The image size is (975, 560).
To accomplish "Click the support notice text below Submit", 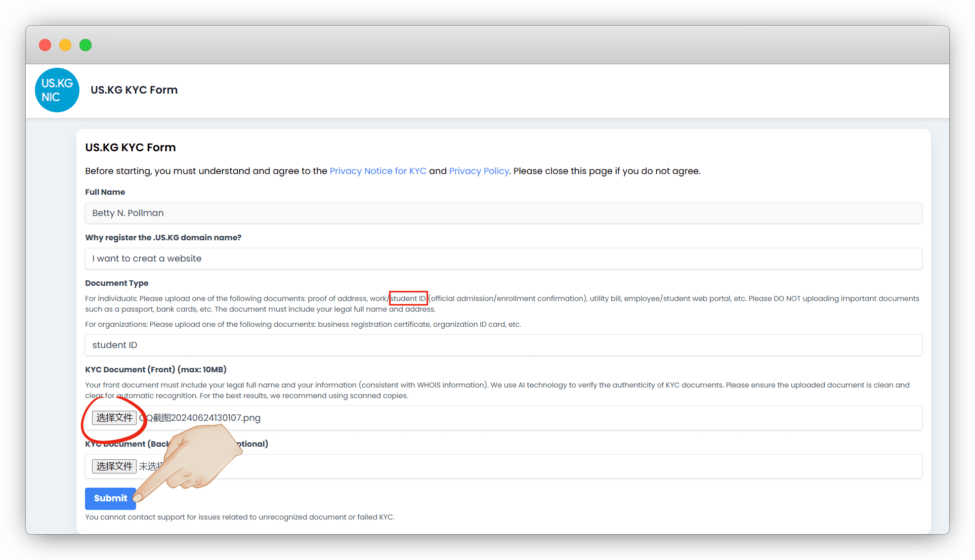I will tap(239, 517).
